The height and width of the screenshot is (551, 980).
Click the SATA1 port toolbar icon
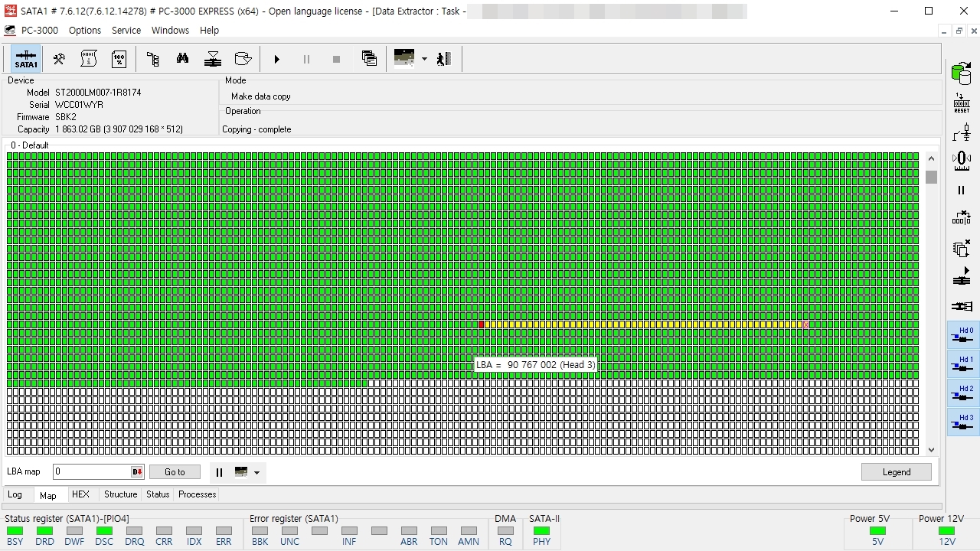(x=26, y=59)
